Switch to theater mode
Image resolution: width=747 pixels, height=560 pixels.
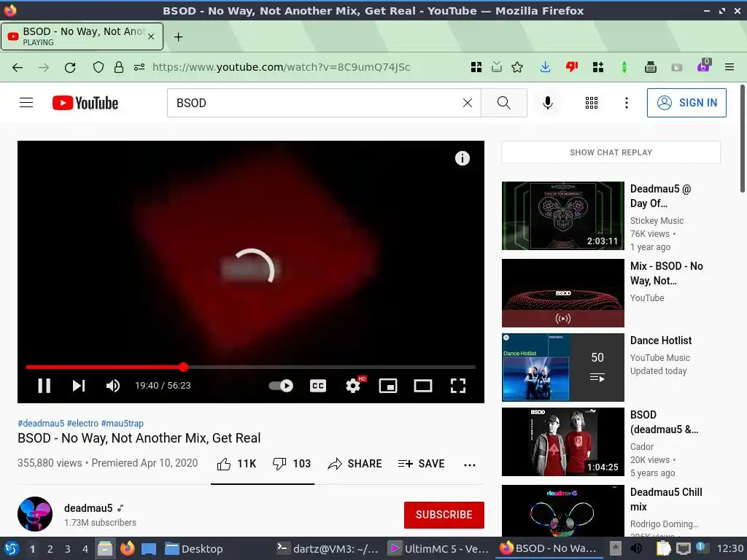422,385
